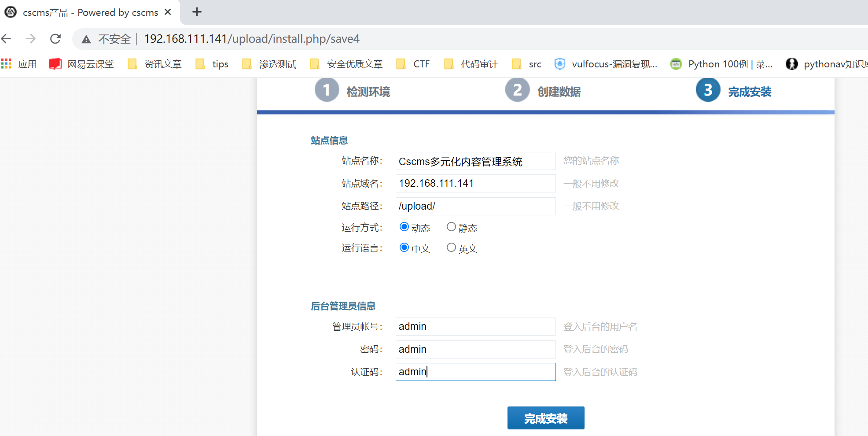868x436 pixels.
Task: Switch to the cscms产品 browser tab
Action: click(90, 12)
